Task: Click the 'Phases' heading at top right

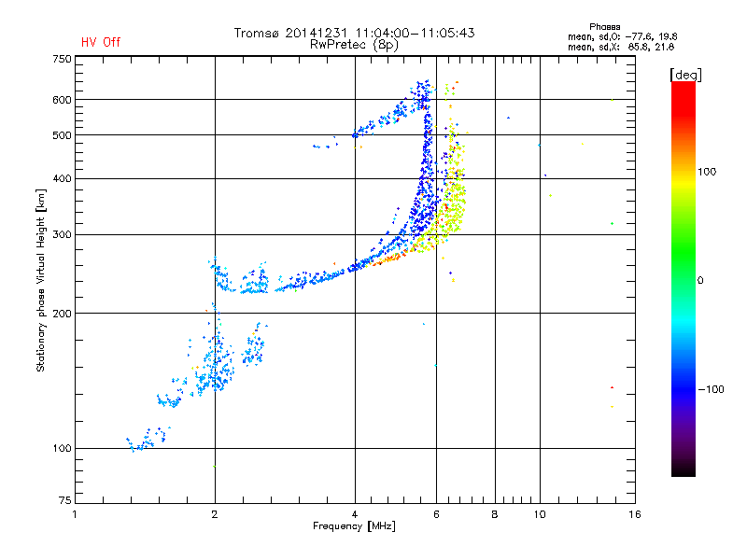Action: tap(604, 27)
